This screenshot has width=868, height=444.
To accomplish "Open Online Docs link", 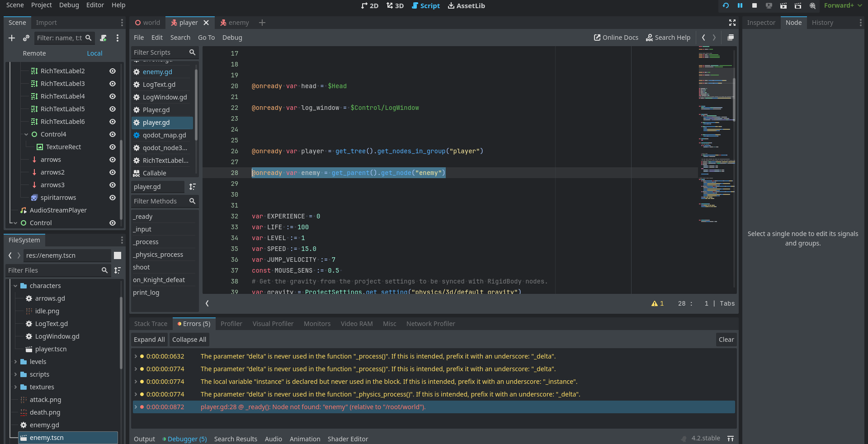I will 616,38.
